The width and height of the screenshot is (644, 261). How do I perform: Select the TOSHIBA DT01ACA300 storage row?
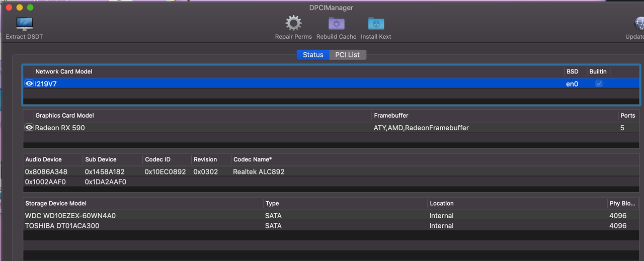331,226
